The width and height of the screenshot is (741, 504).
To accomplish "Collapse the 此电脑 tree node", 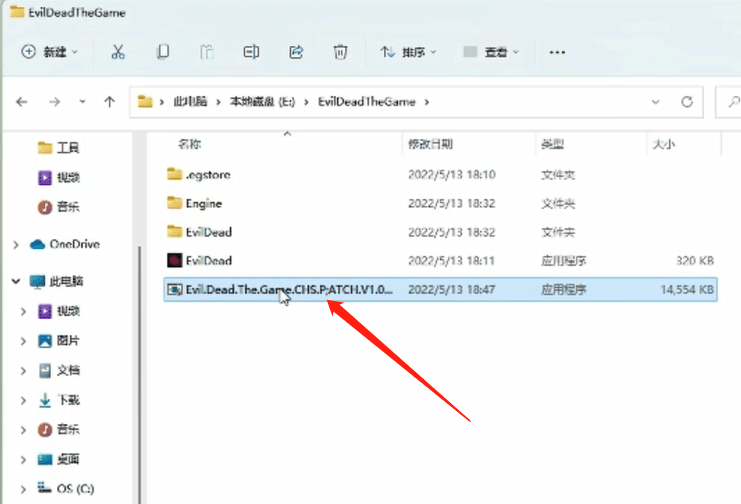I will click(16, 281).
